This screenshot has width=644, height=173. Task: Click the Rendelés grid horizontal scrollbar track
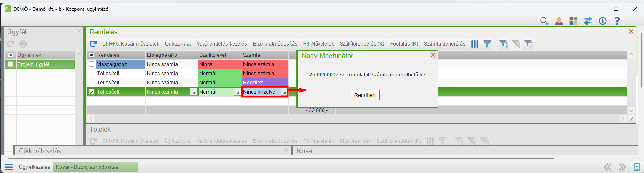click(x=357, y=119)
